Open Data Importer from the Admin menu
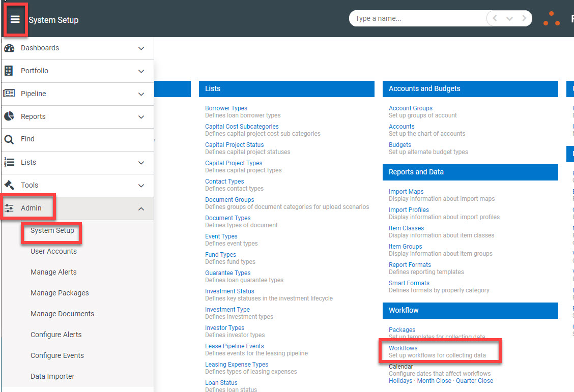The width and height of the screenshot is (574, 392). point(52,376)
